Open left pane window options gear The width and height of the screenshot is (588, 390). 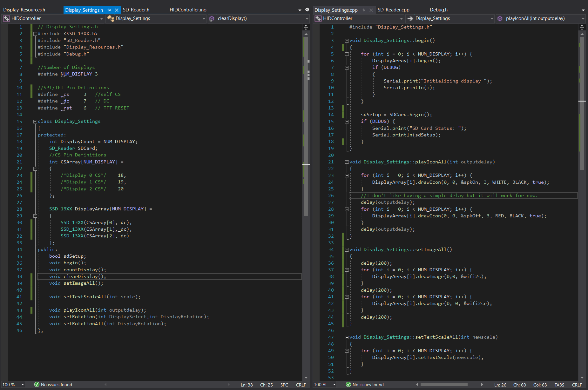click(x=307, y=10)
